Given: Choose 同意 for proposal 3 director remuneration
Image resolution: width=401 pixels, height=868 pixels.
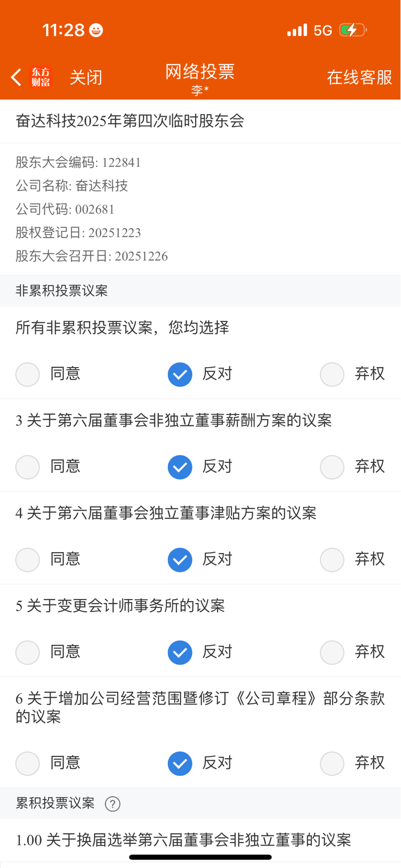Looking at the screenshot, I should pyautogui.click(x=28, y=467).
